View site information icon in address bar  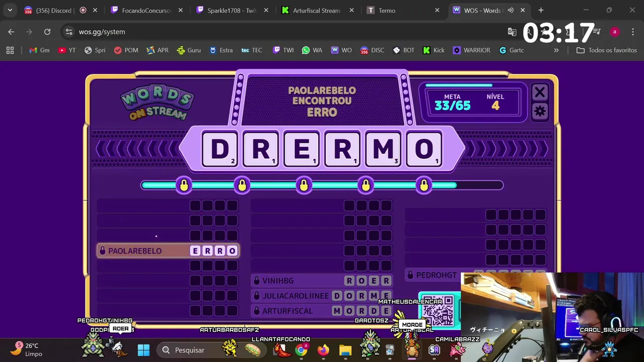click(69, 32)
